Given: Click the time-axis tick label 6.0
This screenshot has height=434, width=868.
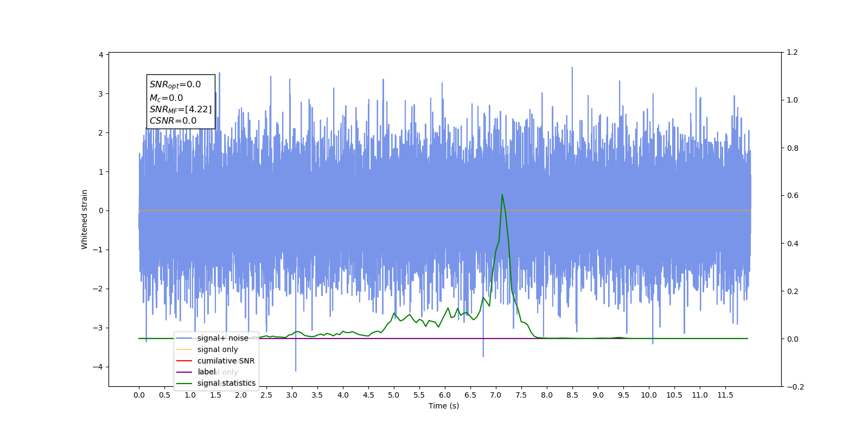Looking at the screenshot, I should tap(445, 395).
